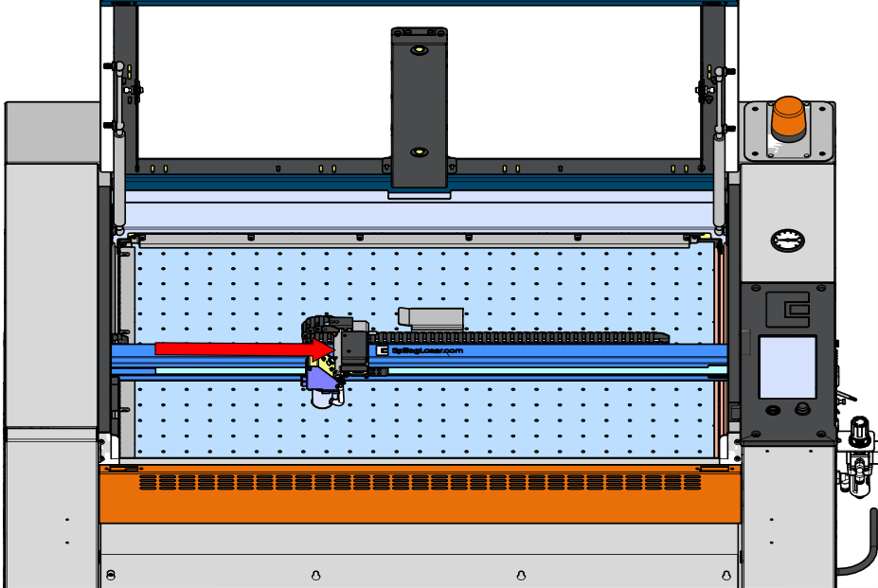Click the dark gray laser head carriage
Screen dimensions: 878x588
[x=353, y=347]
